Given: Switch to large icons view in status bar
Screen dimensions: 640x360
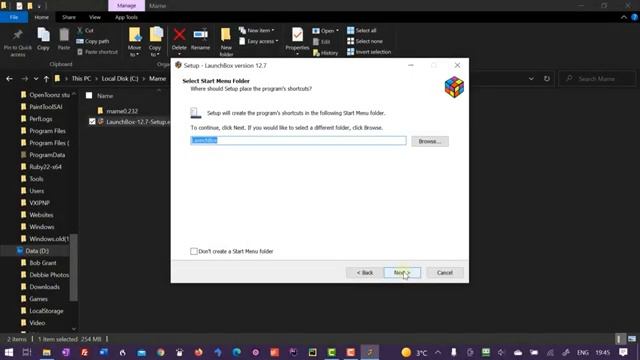Looking at the screenshot, I should (632, 339).
